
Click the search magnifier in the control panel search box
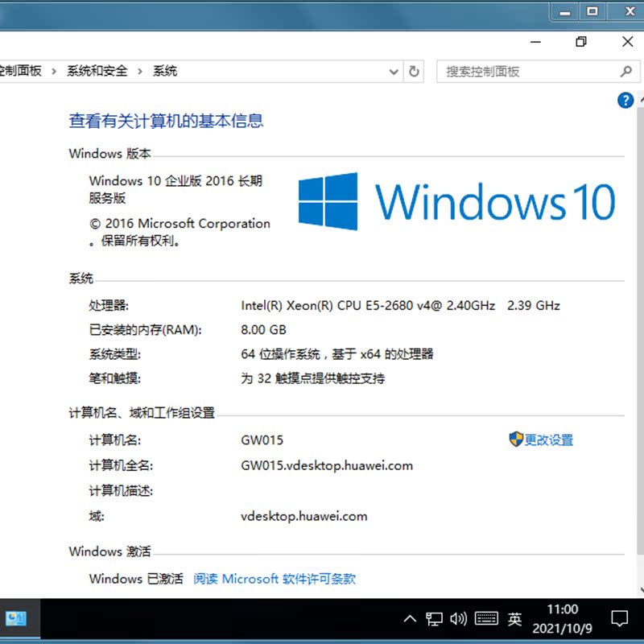coord(626,72)
